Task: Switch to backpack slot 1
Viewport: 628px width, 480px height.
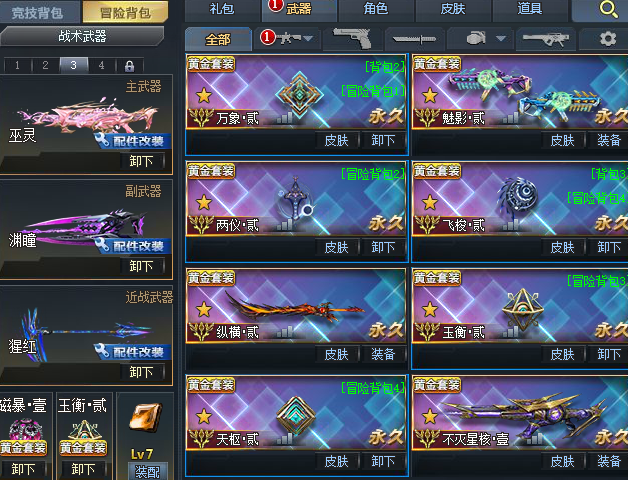Action: coord(17,65)
